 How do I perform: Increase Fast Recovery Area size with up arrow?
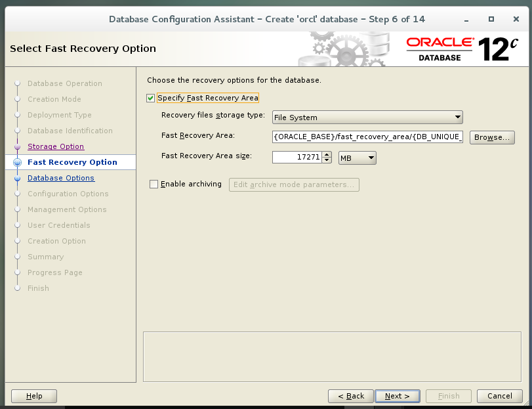(x=325, y=154)
